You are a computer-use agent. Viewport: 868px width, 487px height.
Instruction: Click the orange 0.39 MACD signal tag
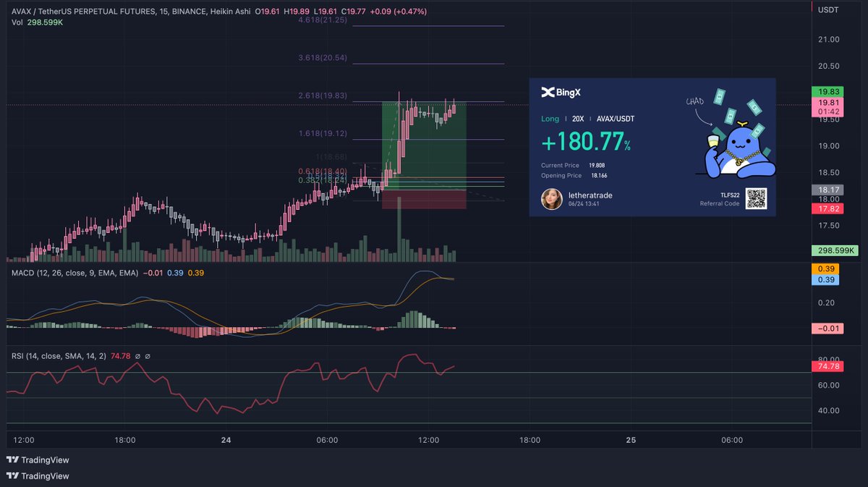[x=826, y=269]
